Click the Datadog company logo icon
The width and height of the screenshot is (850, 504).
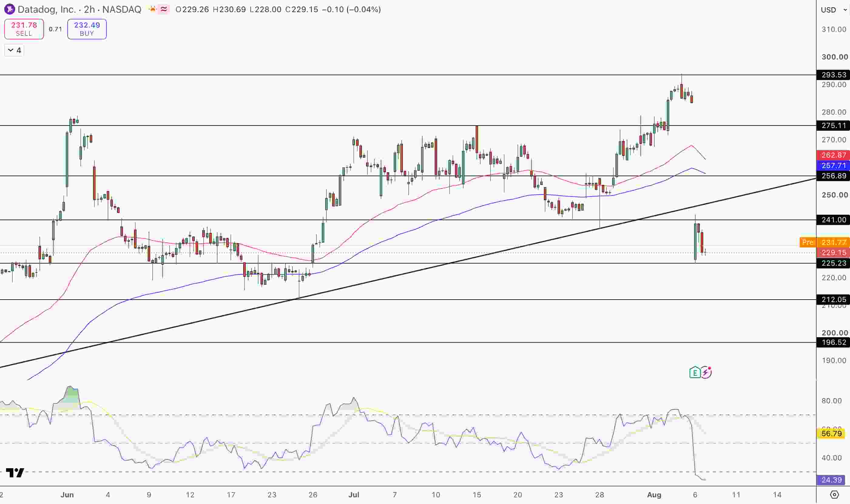(x=9, y=9)
